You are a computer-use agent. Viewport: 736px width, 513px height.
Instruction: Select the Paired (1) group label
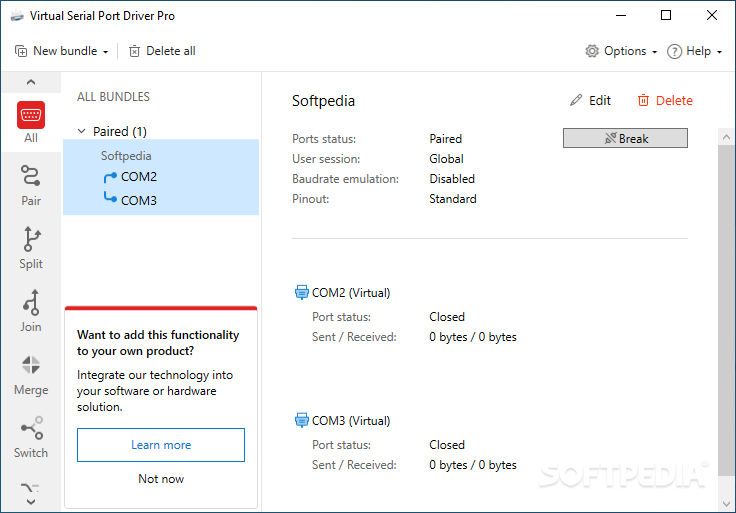[x=120, y=131]
